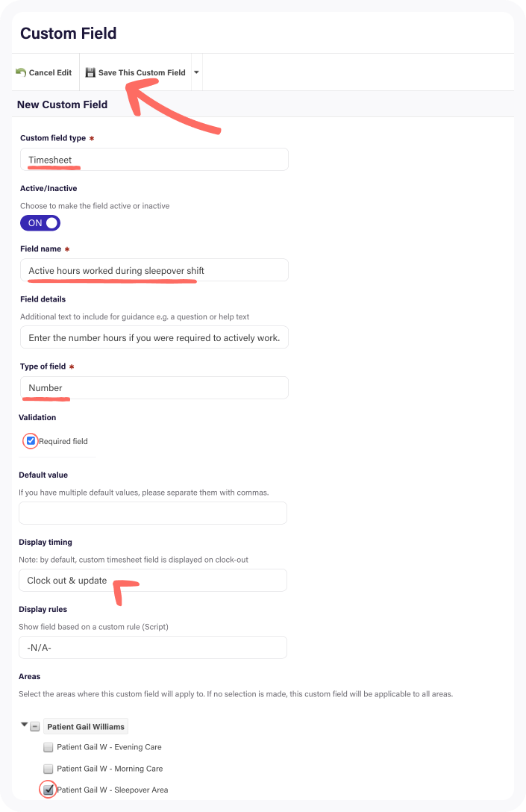Click the Cancel Edit button
526x812 pixels.
(x=44, y=72)
